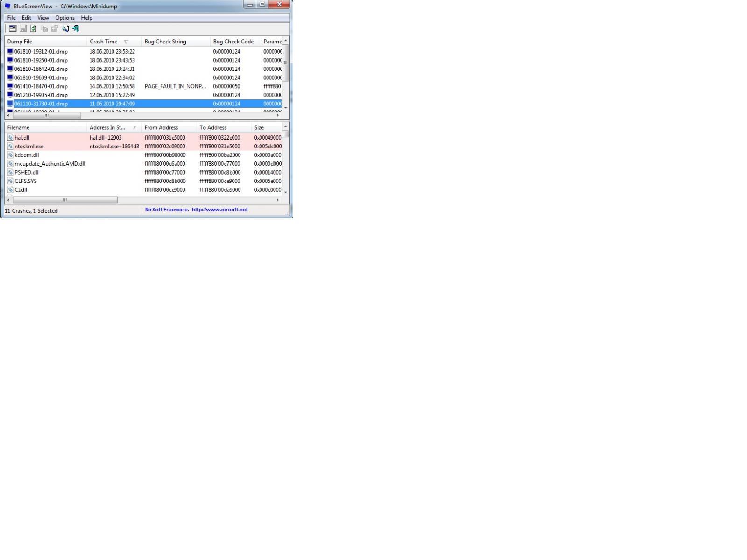Screen dimensions: 747x560
Task: Click the BlueScreenView title bar app icon
Action: [7, 6]
